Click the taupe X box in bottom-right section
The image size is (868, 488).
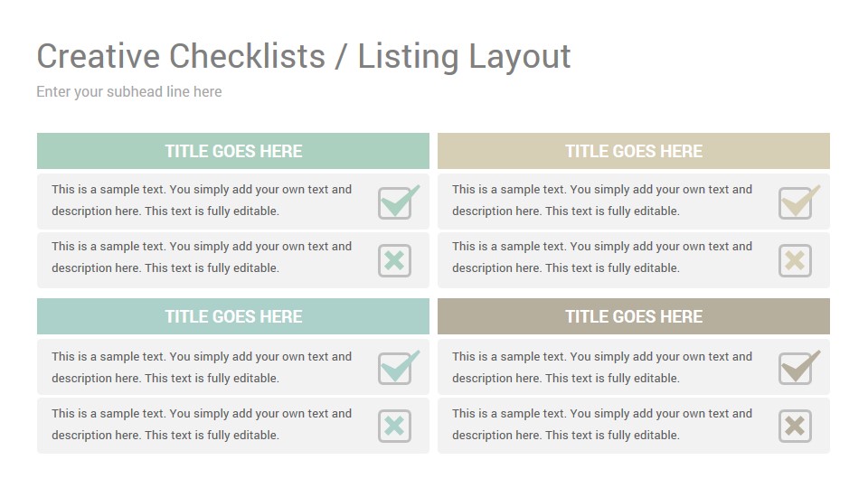tap(795, 426)
